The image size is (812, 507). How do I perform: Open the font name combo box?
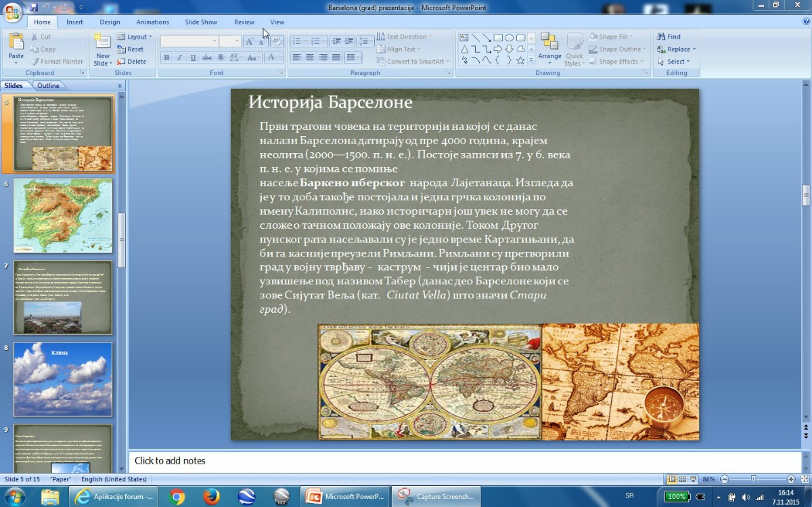tap(189, 41)
